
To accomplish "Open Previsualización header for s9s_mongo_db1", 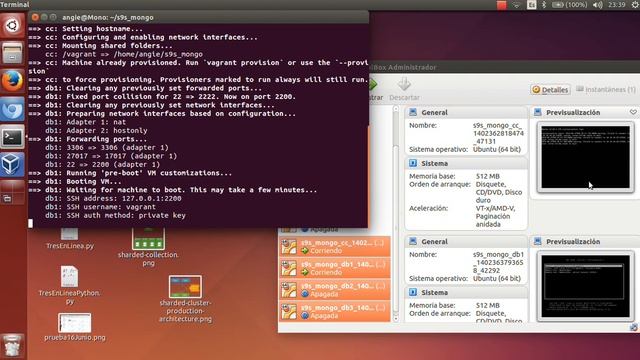I will (573, 242).
